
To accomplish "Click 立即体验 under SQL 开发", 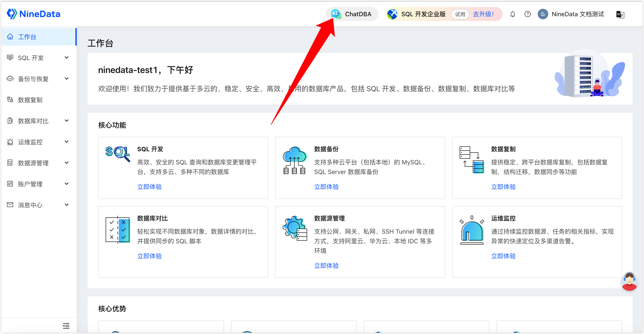I will 149,187.
